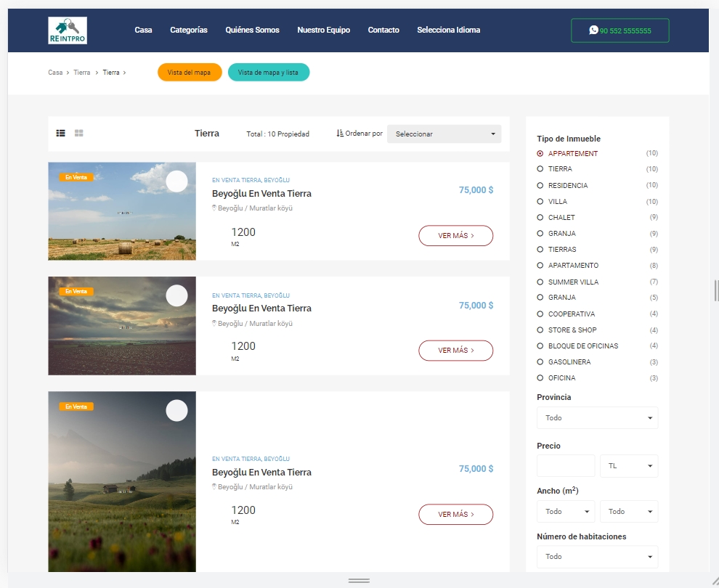Select OFICINA property type

click(556, 378)
